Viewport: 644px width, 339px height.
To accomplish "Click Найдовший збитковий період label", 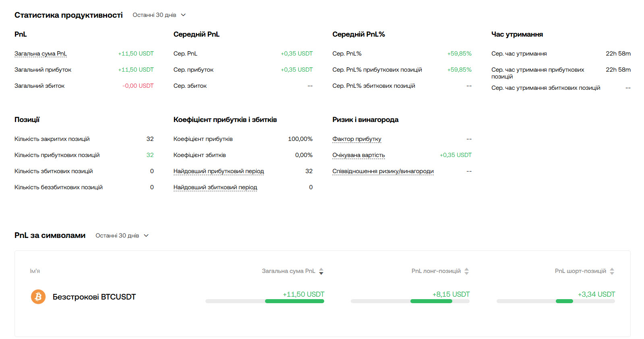I will [215, 187].
